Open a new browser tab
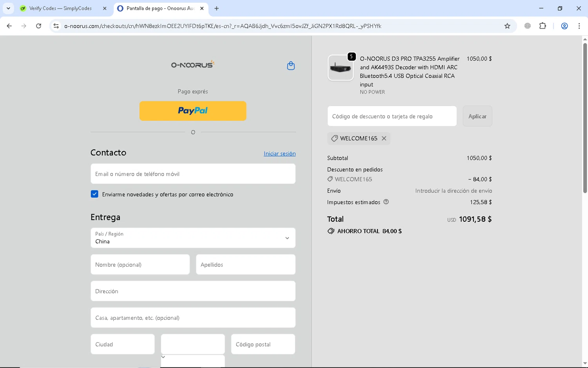This screenshot has height=368, width=588. point(216,8)
